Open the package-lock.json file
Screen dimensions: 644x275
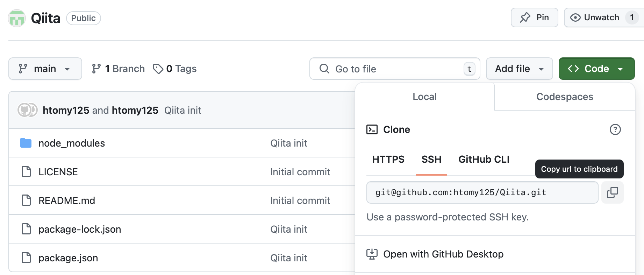pos(80,229)
